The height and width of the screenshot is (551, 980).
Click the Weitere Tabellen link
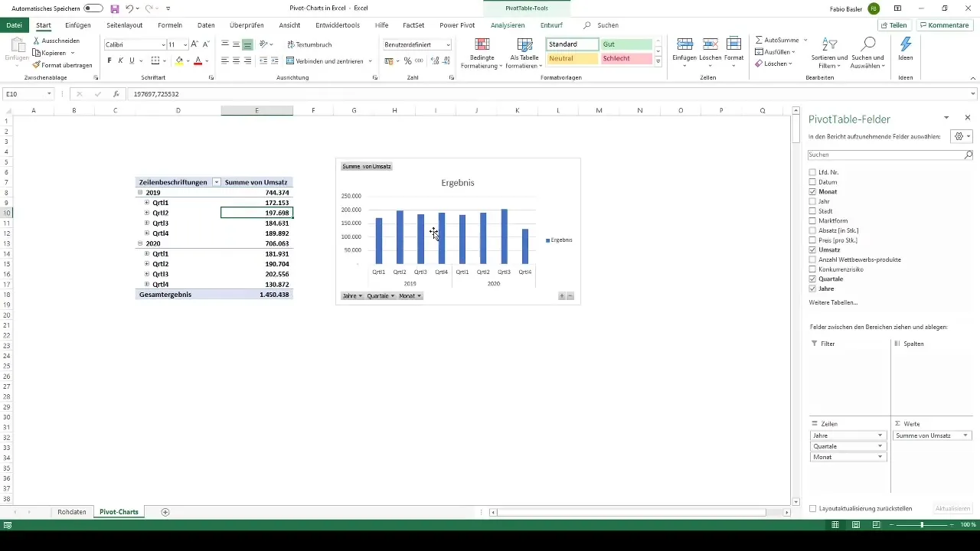point(833,303)
